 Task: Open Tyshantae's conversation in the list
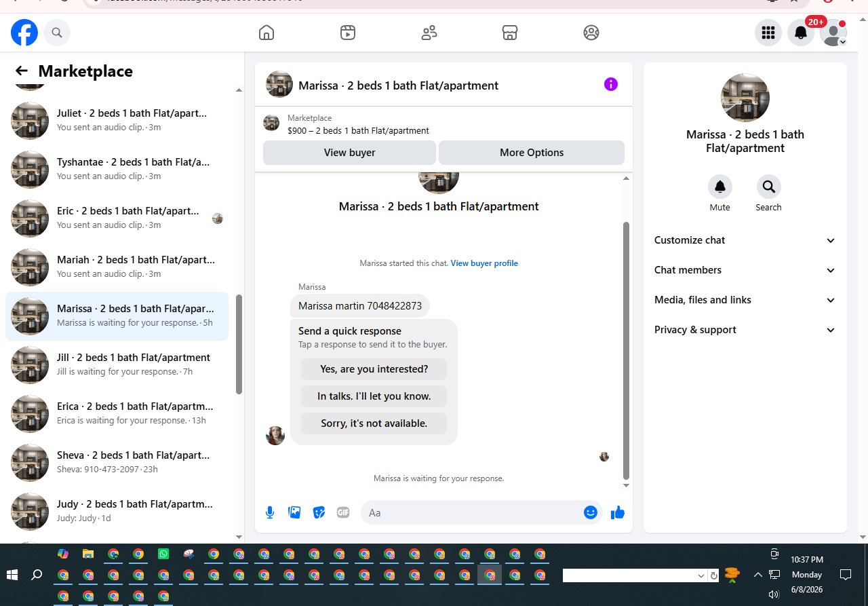point(117,170)
